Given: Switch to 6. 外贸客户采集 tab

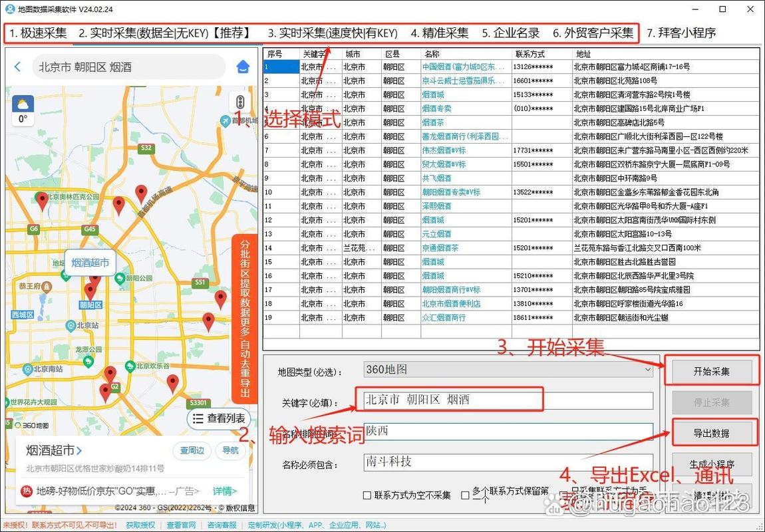Looking at the screenshot, I should click(x=593, y=33).
